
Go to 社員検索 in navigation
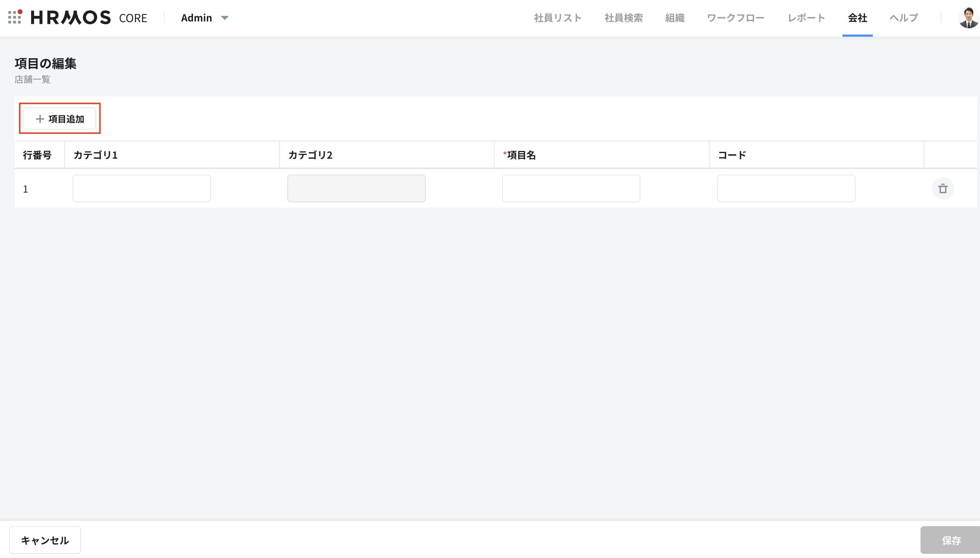click(x=623, y=18)
